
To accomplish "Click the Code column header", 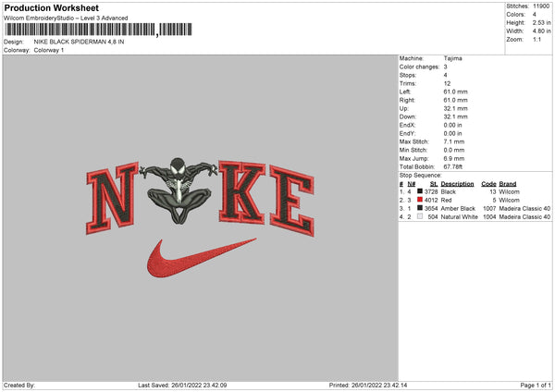I will (488, 184).
